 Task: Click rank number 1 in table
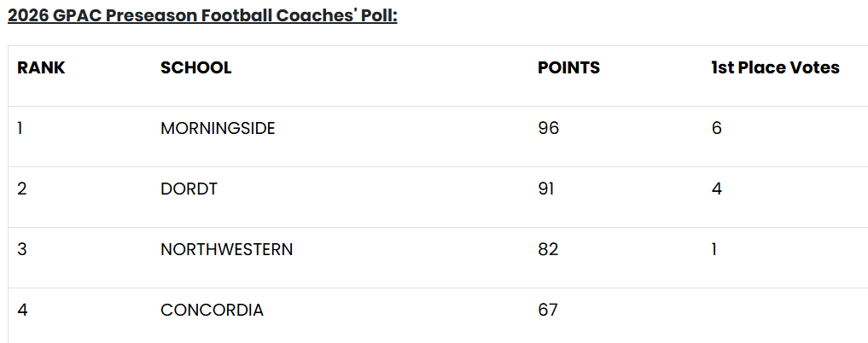click(20, 128)
